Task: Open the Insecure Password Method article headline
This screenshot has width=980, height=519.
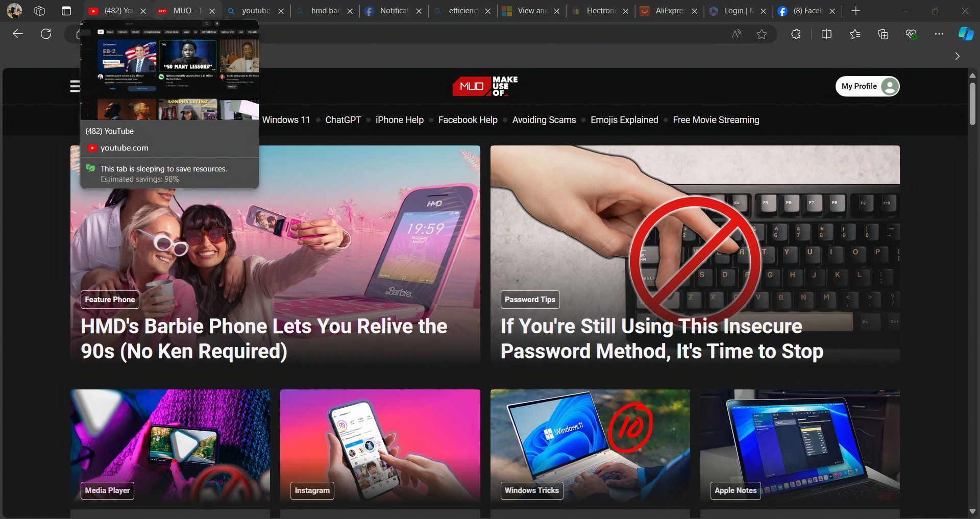Action: point(662,338)
